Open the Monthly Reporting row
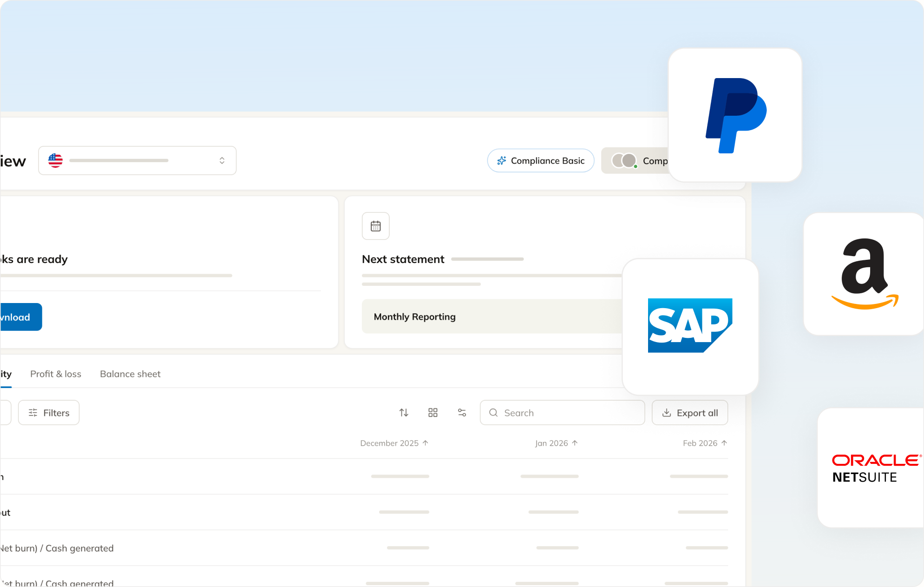 (x=492, y=317)
